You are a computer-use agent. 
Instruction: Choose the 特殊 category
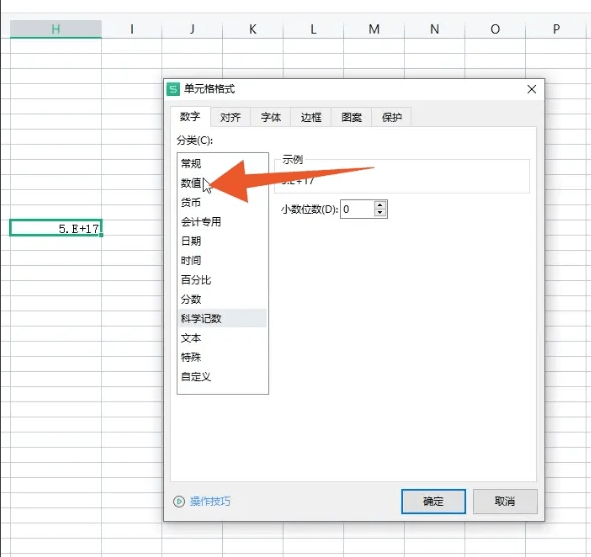(222, 357)
